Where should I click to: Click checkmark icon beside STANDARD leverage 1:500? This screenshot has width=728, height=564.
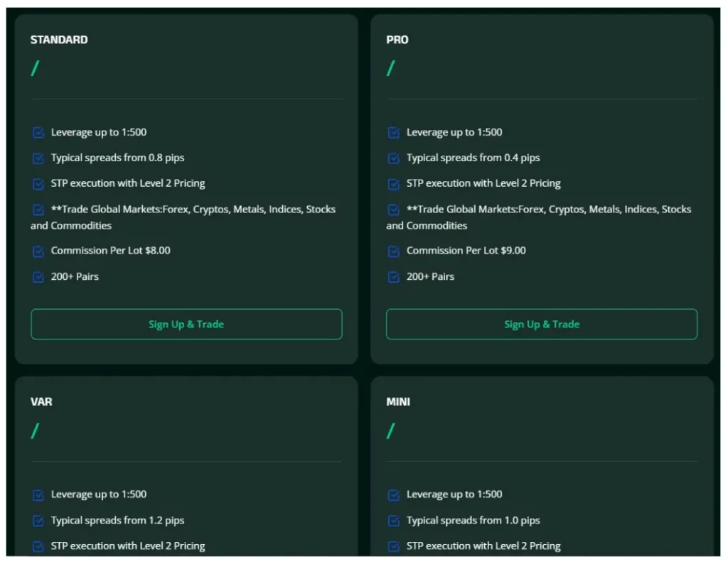coord(38,133)
